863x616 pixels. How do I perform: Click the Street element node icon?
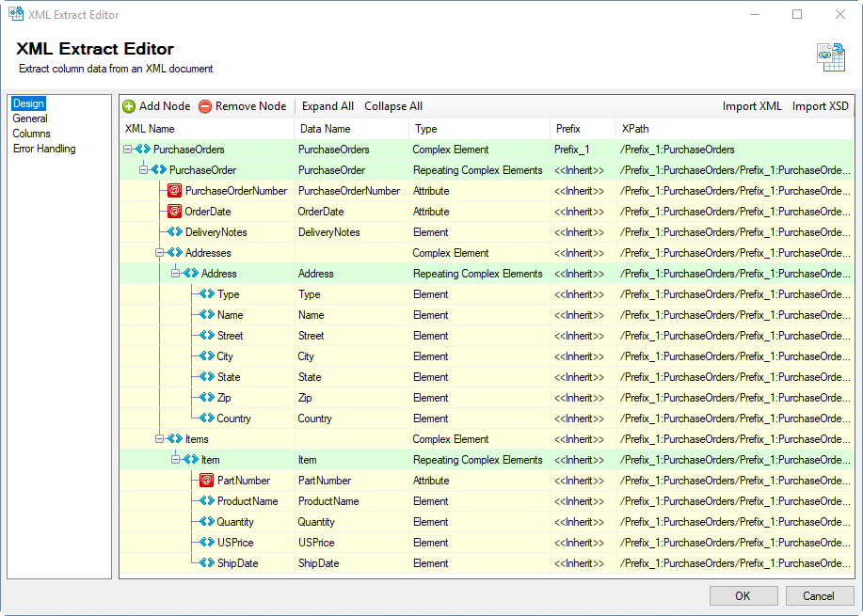207,336
